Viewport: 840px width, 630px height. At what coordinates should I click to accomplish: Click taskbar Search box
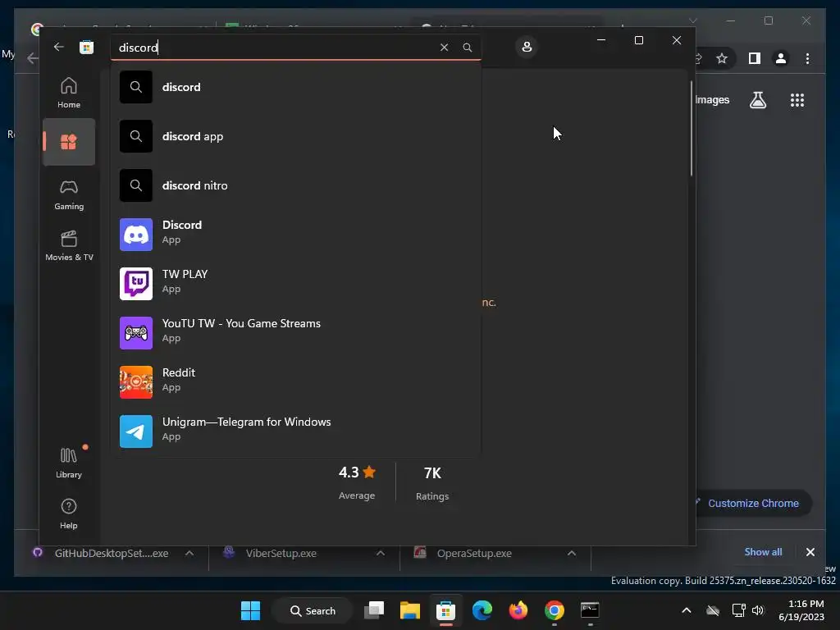[313, 610]
